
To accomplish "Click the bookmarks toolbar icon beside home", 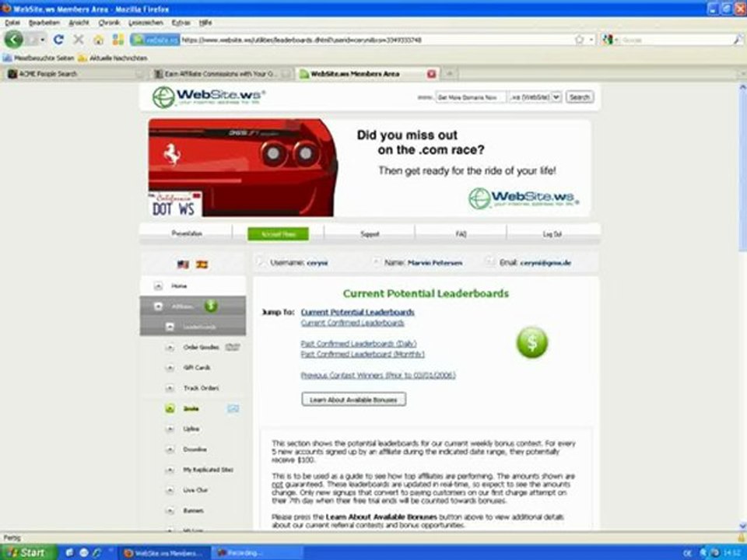I will click(x=117, y=40).
